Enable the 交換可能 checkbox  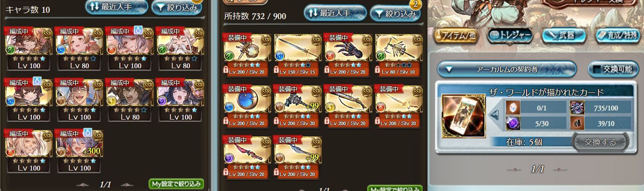[610, 69]
